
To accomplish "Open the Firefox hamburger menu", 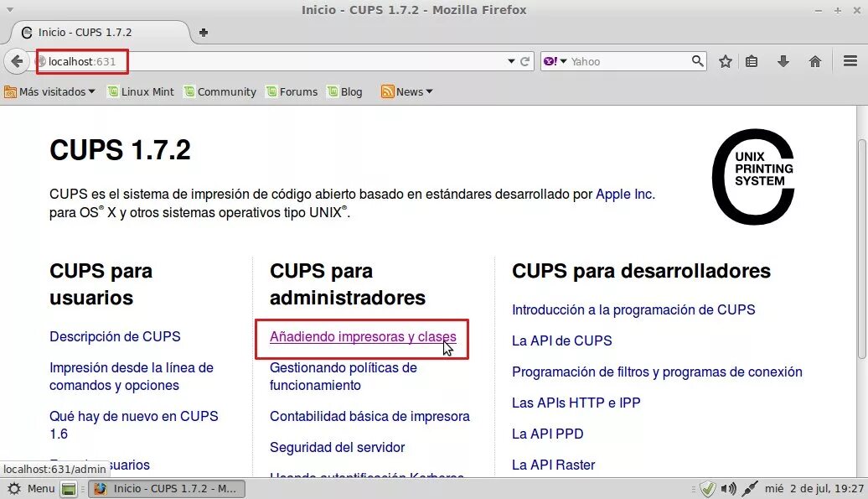I will point(850,61).
